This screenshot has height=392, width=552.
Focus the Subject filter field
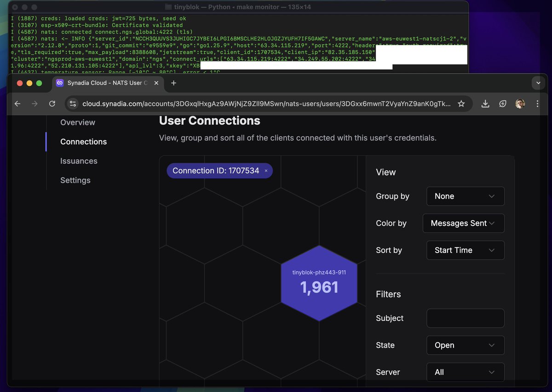click(x=466, y=318)
